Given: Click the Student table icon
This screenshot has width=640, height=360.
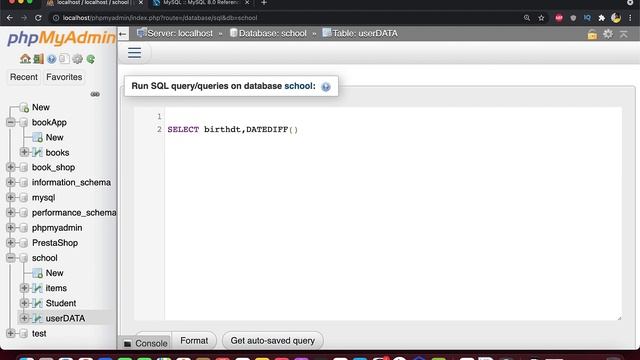Looking at the screenshot, I should (38, 303).
